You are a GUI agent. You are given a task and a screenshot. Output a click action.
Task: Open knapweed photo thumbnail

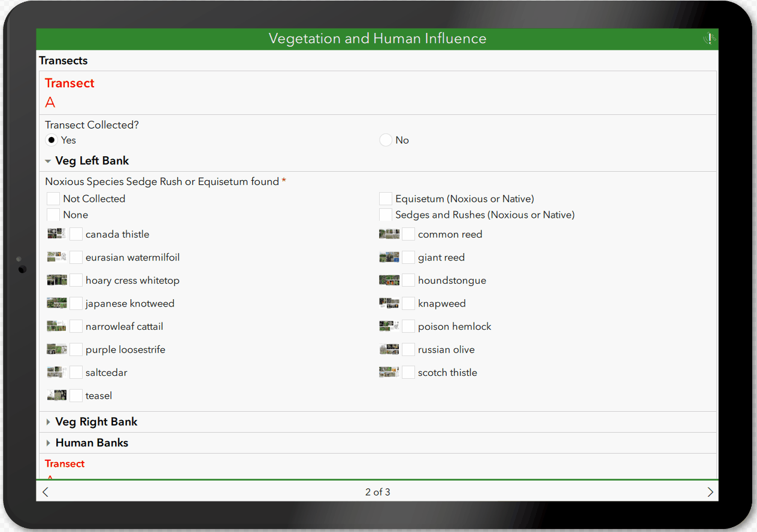tap(389, 303)
